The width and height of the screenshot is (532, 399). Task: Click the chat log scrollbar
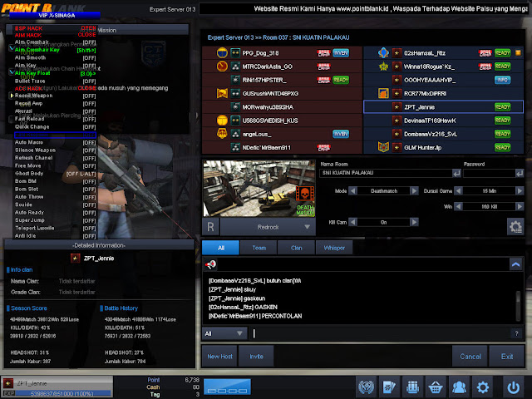coord(518,306)
